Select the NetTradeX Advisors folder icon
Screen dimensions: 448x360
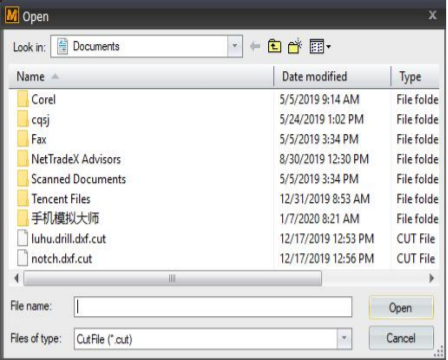(22, 159)
